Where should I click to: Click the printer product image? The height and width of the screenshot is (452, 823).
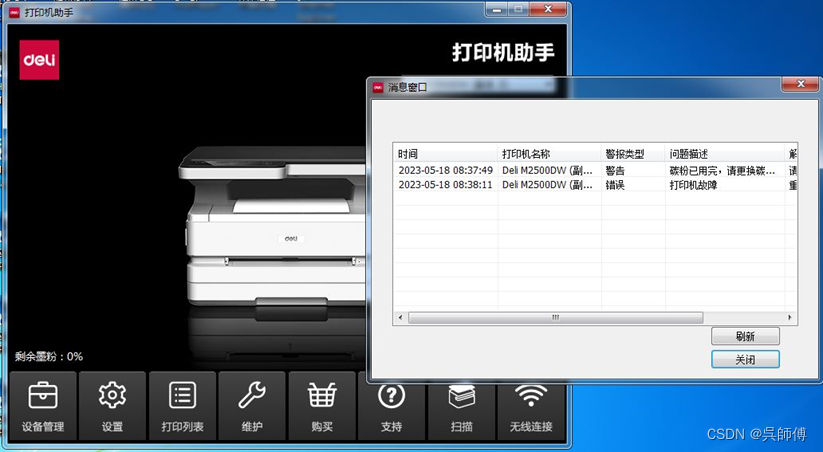coord(273,226)
